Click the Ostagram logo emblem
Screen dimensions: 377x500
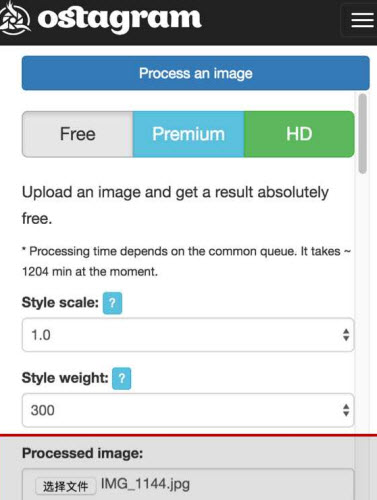coord(14,19)
